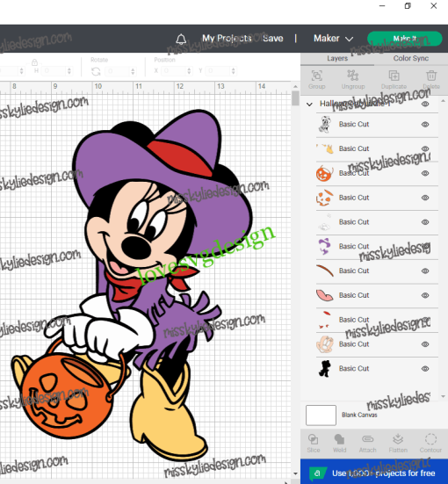Click the Attach tool
Screen dimensions: 448x484
tap(367, 439)
